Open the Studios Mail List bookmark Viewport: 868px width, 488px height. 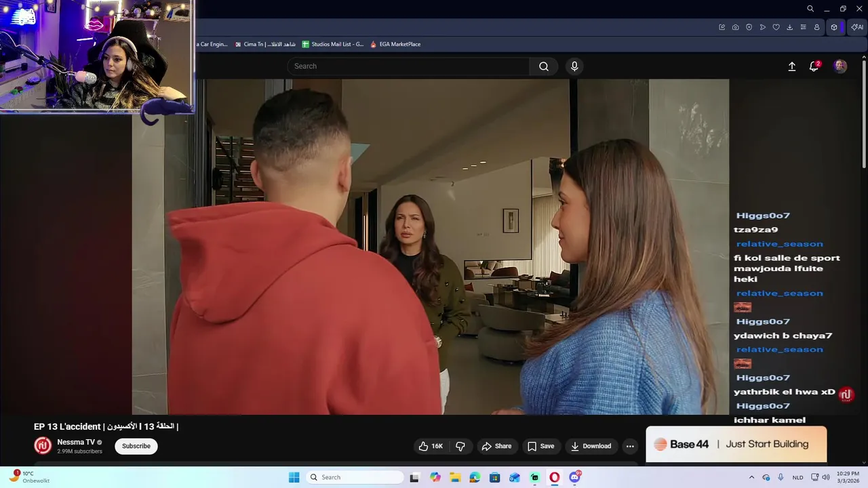(x=333, y=44)
